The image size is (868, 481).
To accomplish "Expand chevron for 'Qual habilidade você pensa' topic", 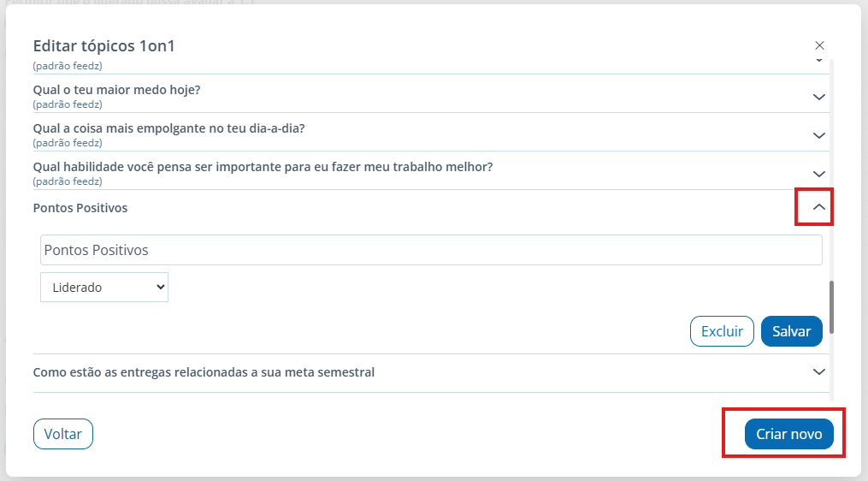I will [x=818, y=174].
